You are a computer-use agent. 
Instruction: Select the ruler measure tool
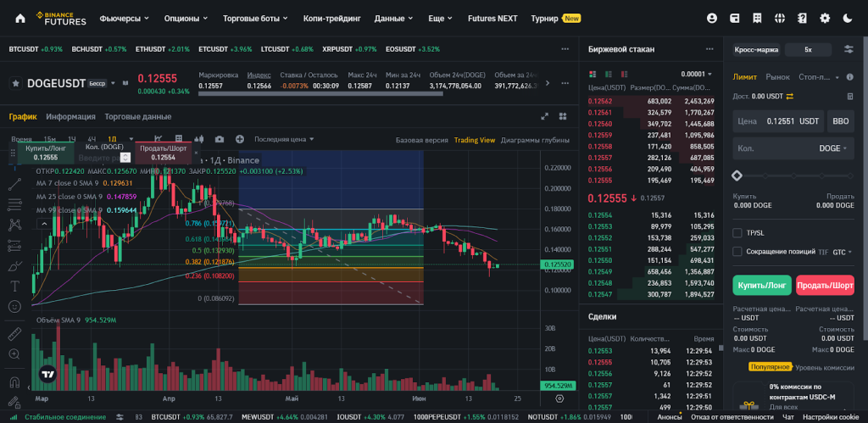point(14,332)
